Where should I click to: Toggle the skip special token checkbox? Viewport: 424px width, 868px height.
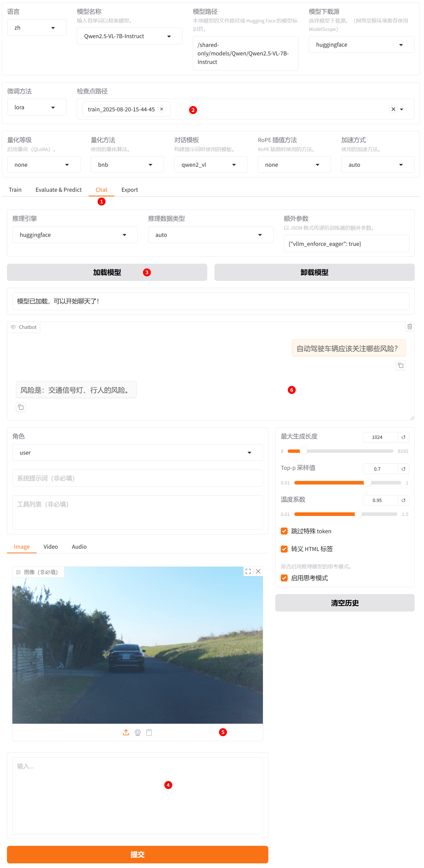pyautogui.click(x=284, y=531)
